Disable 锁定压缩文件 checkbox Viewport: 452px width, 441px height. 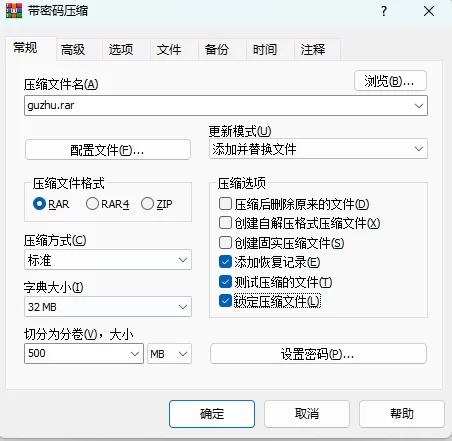225,301
